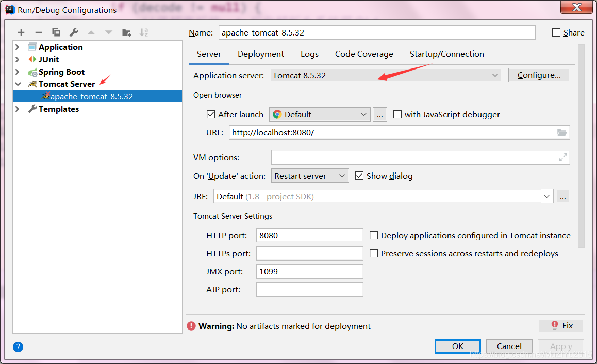Add new configuration with plus icon

[x=21, y=33]
